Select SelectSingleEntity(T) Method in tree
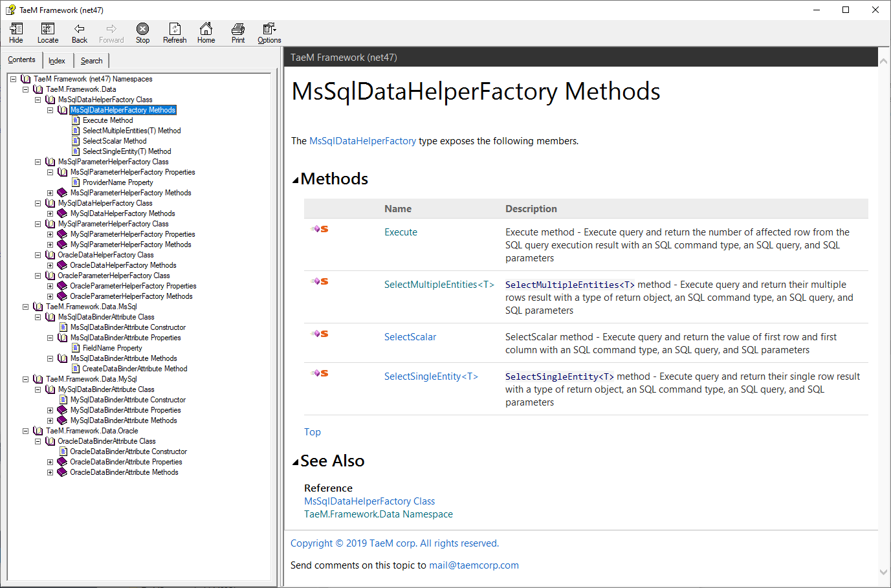This screenshot has width=891, height=588. click(127, 151)
